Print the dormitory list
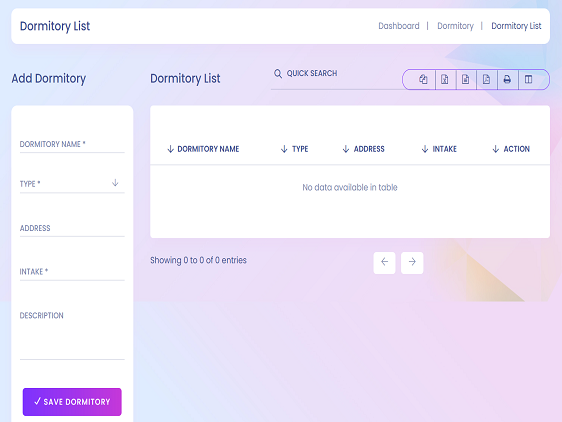 [x=507, y=79]
